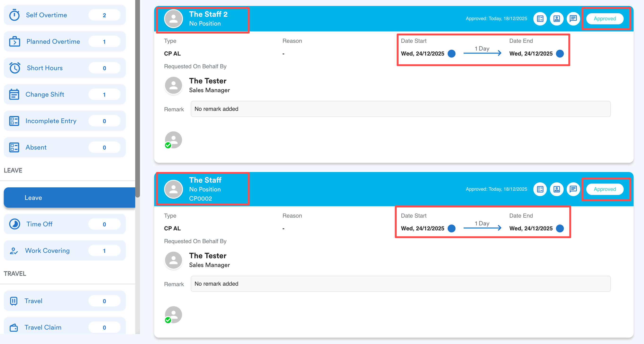Click the Self Overtime stopwatch icon
The width and height of the screenshot is (644, 344).
tap(14, 15)
